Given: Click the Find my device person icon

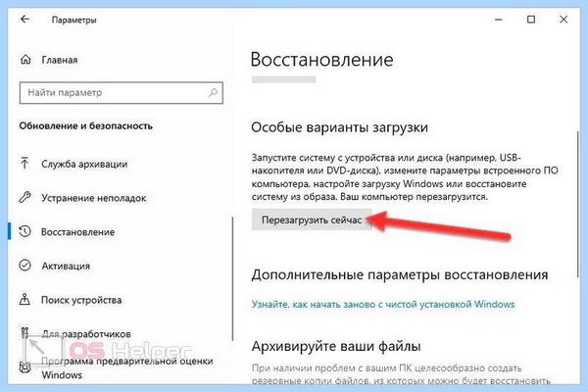Looking at the screenshot, I should (24, 299).
